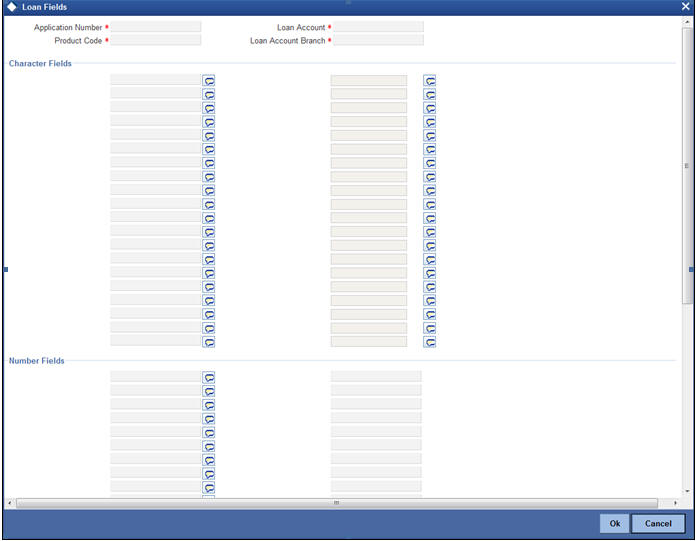
Task: Open popup icon for third left Character Field
Action: [x=209, y=108]
